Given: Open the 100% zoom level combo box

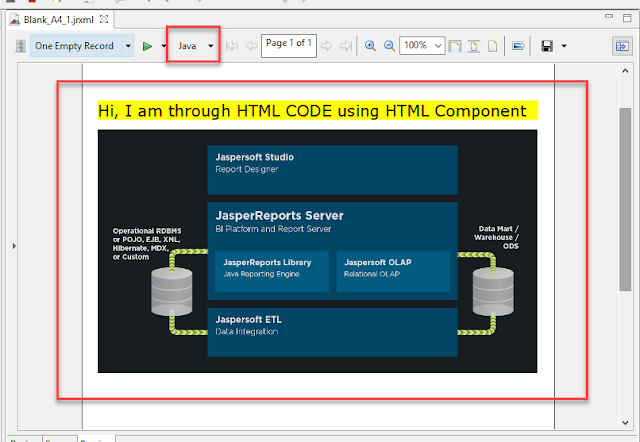Looking at the screenshot, I should click(422, 45).
